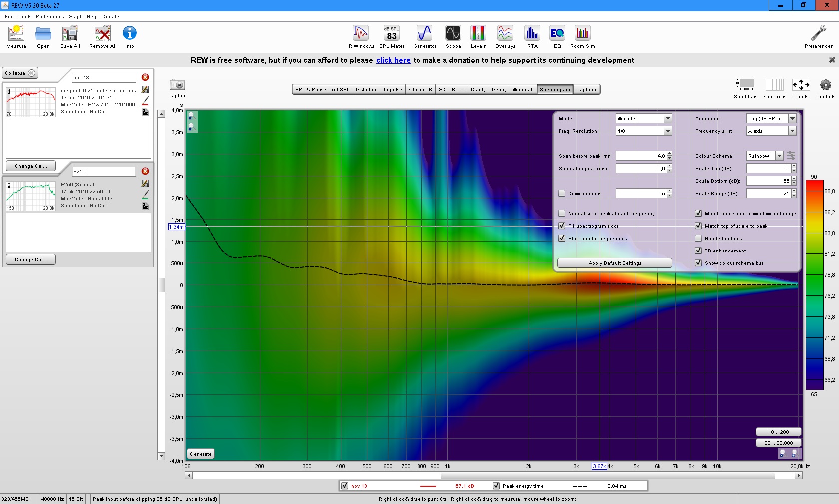Open the SPL Meter
This screenshot has width=839, height=504.
(x=392, y=37)
